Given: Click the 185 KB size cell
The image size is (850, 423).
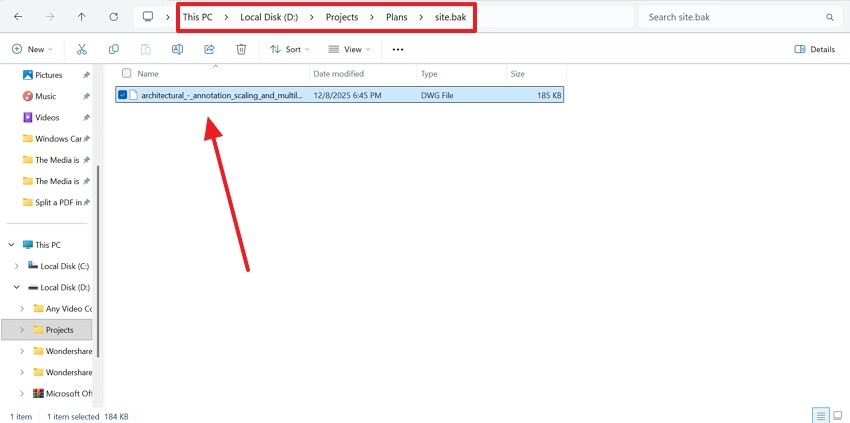Looking at the screenshot, I should coord(550,95).
